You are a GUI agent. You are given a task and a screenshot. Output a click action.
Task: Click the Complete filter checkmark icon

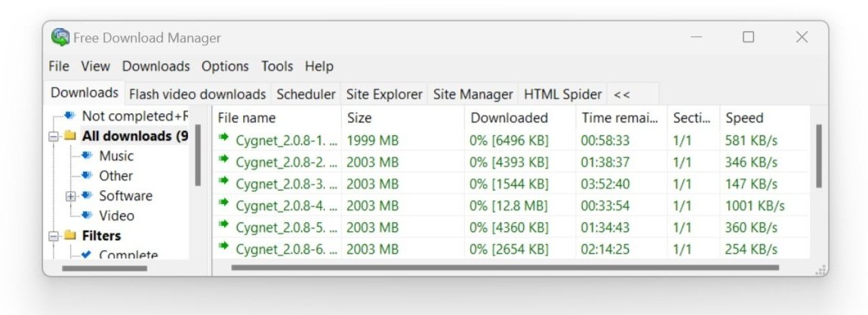[x=86, y=255]
